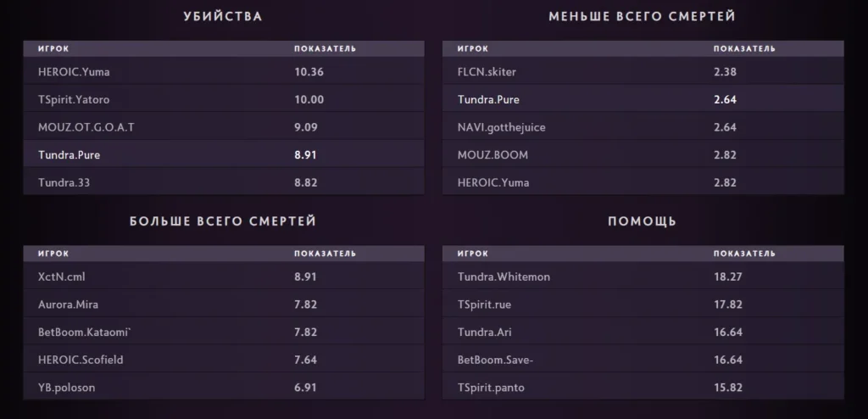The image size is (868, 419).
Task: Open HEROIC.Scofield player entry
Action: 81,360
